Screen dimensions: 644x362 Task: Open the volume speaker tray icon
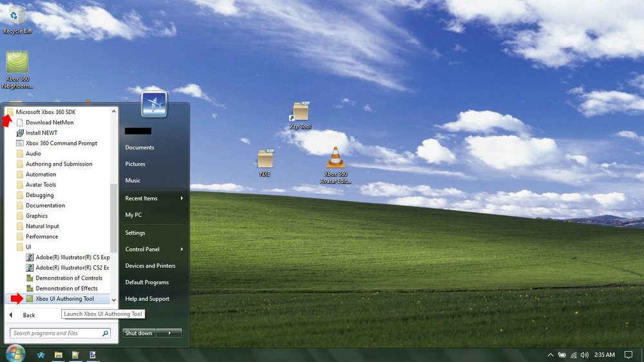pyautogui.click(x=585, y=355)
